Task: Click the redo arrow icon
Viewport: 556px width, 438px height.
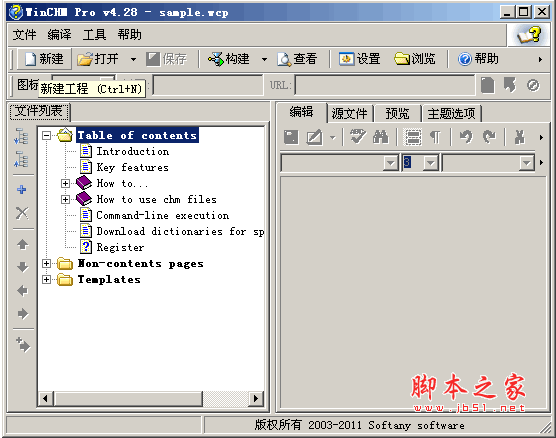Action: click(x=489, y=137)
